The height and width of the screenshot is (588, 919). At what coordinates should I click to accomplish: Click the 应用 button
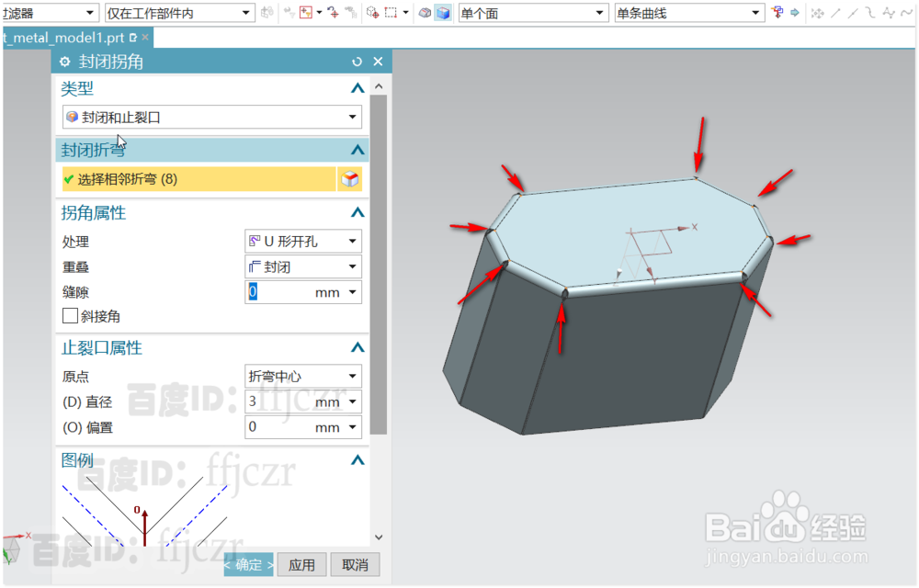[x=301, y=565]
